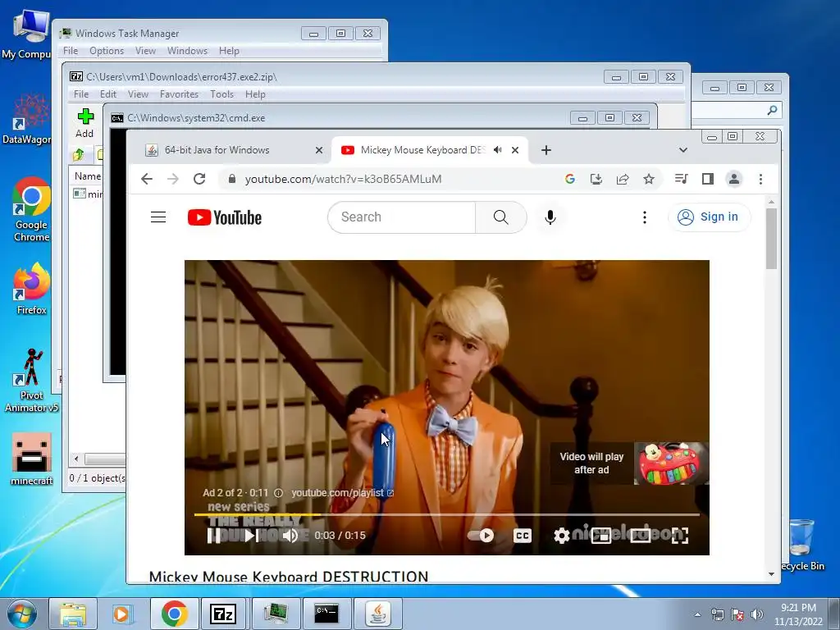Click the Name column header in 7-Zip
Viewport: 840px width, 630px height.
[x=87, y=176]
